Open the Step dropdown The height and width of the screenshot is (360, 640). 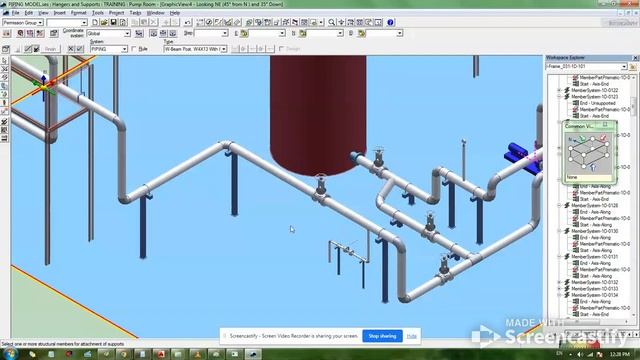point(224,33)
